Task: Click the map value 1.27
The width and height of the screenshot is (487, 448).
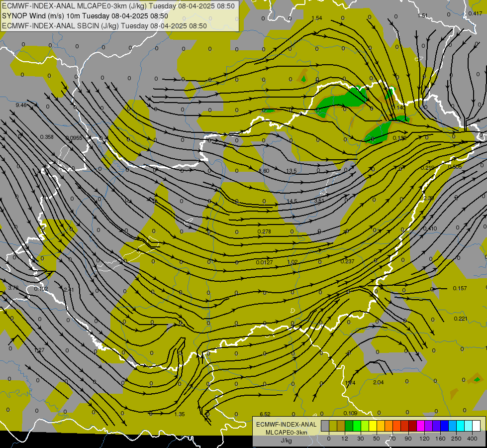Action: pyautogui.click(x=39, y=350)
